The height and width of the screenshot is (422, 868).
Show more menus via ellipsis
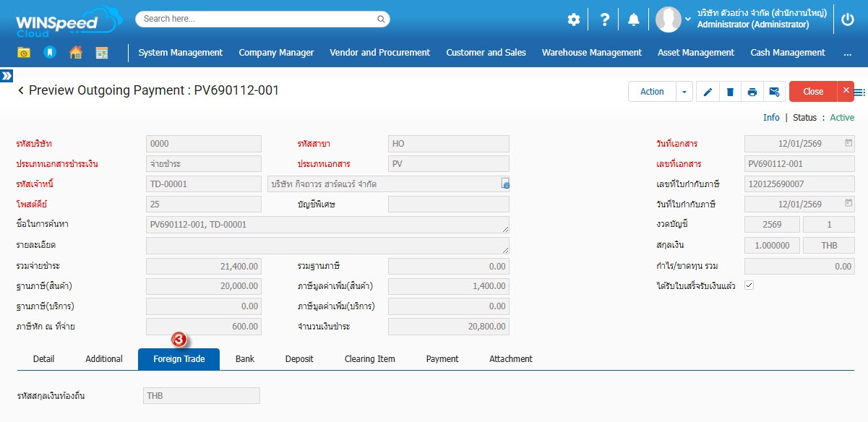point(847,53)
